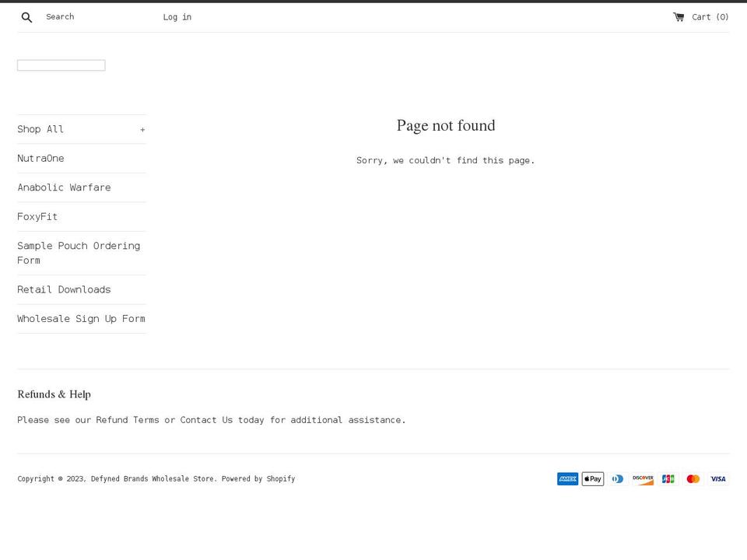
Task: Click the Visa payment icon
Action: [718, 478]
